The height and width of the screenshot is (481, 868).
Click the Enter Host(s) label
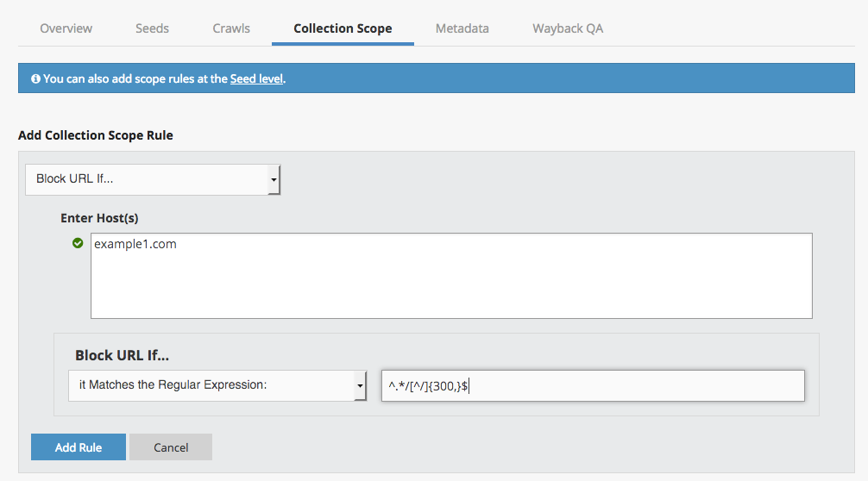(99, 218)
